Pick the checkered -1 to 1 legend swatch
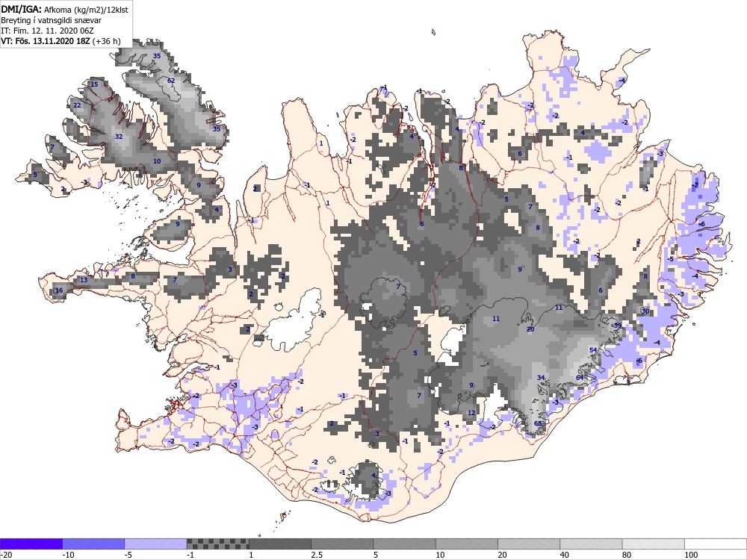Screen dimensions: 747x560 (217, 544)
